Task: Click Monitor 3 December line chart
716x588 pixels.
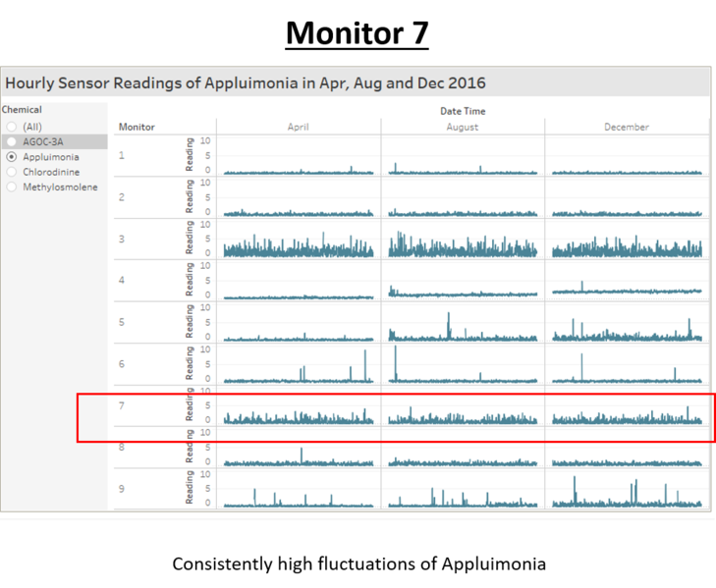Action: click(627, 246)
